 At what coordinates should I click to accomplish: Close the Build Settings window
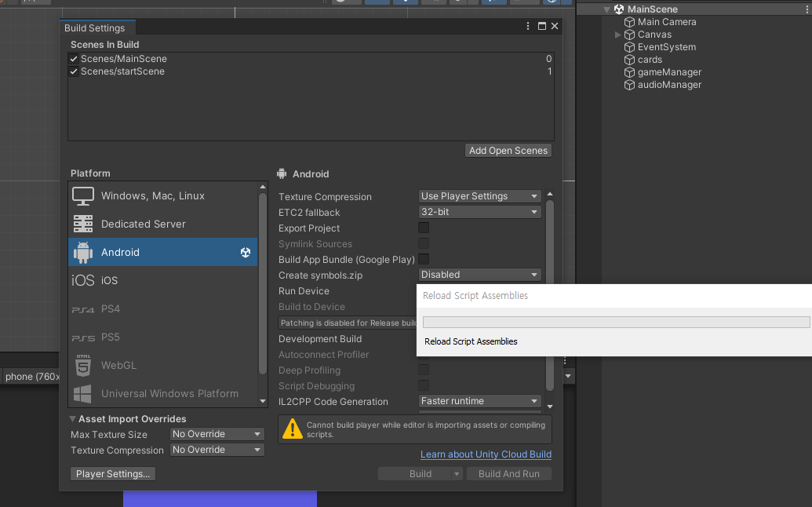[x=555, y=26]
